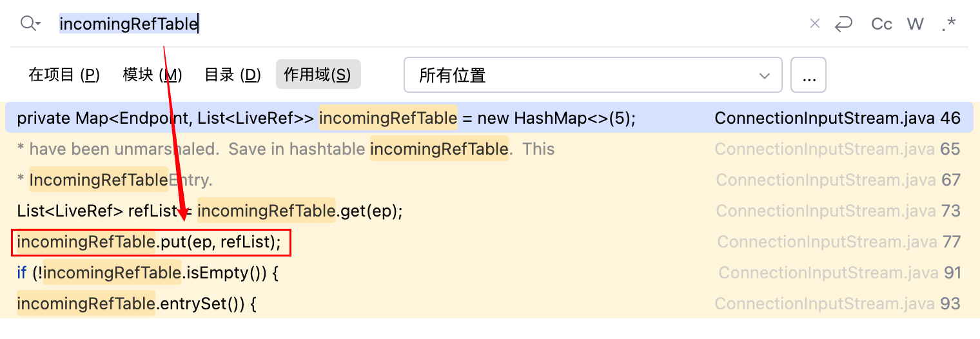Toggle Words (W) matching option

pyautogui.click(x=915, y=24)
